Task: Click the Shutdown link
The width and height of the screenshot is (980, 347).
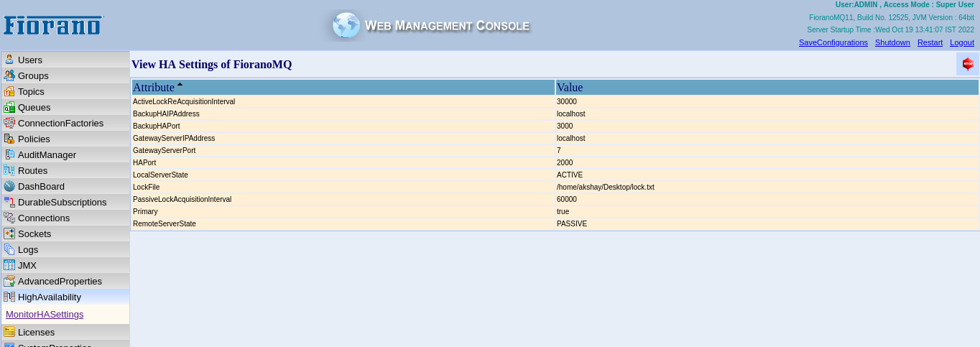Action: click(x=892, y=42)
